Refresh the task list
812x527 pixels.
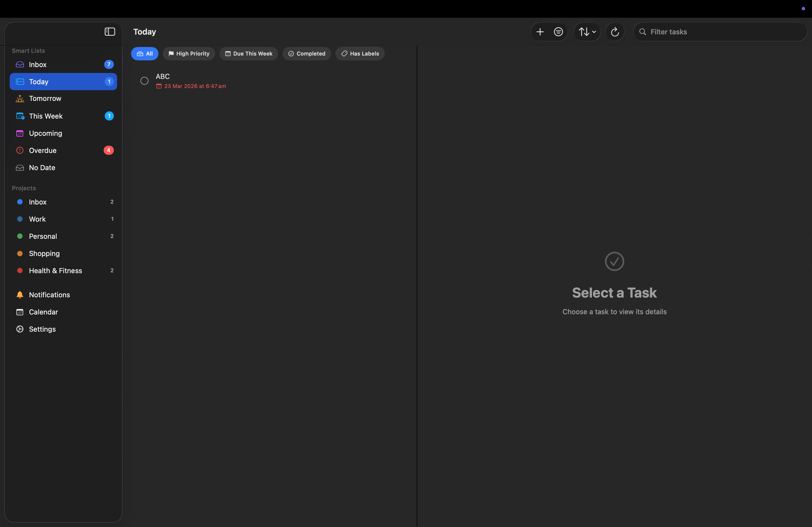coord(615,32)
